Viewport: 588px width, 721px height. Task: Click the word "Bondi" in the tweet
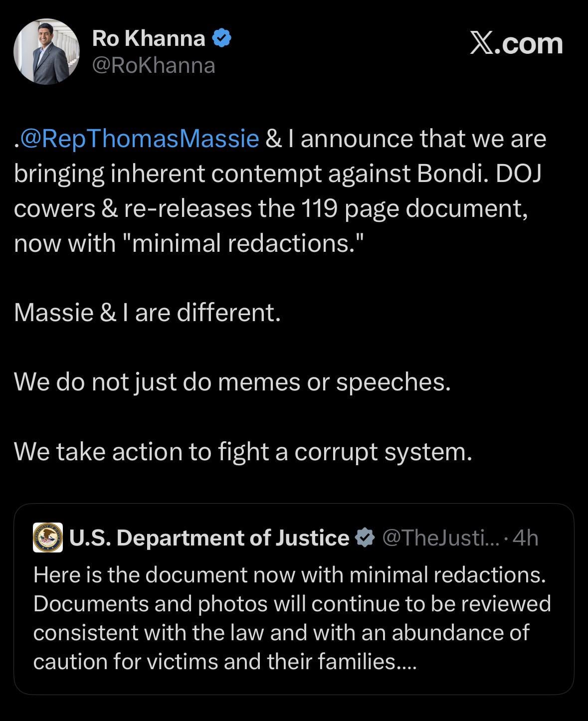pos(452,174)
